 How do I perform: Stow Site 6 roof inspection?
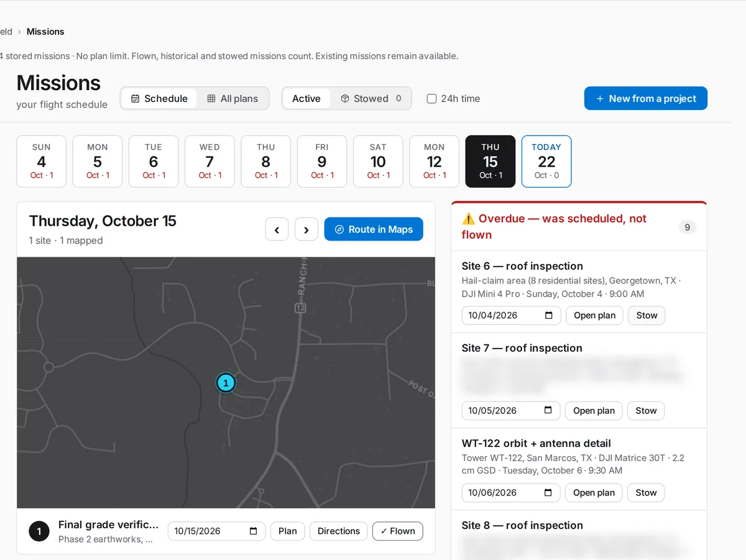(647, 315)
